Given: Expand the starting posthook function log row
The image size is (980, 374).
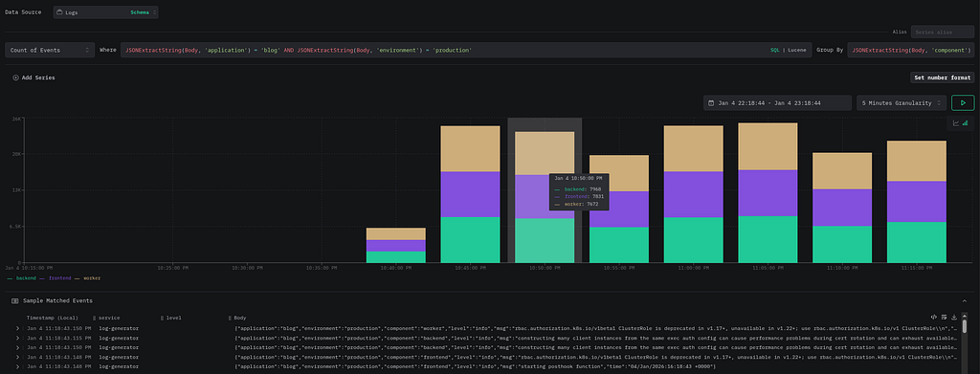Looking at the screenshot, I should click(17, 366).
